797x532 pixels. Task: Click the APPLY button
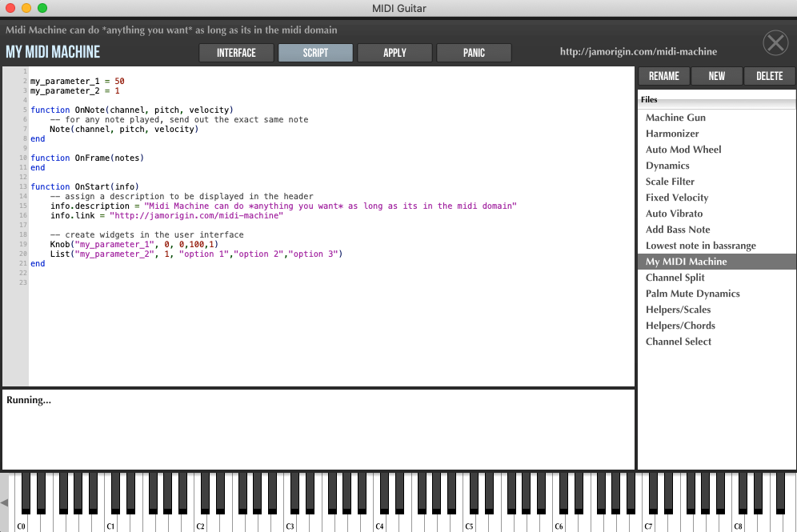[x=395, y=53]
